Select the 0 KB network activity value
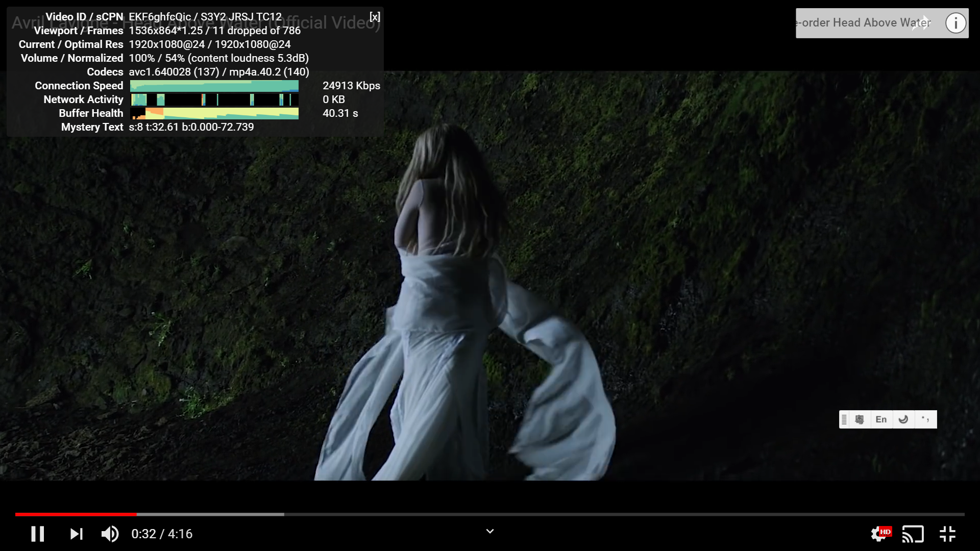This screenshot has height=551, width=980. 334,99
